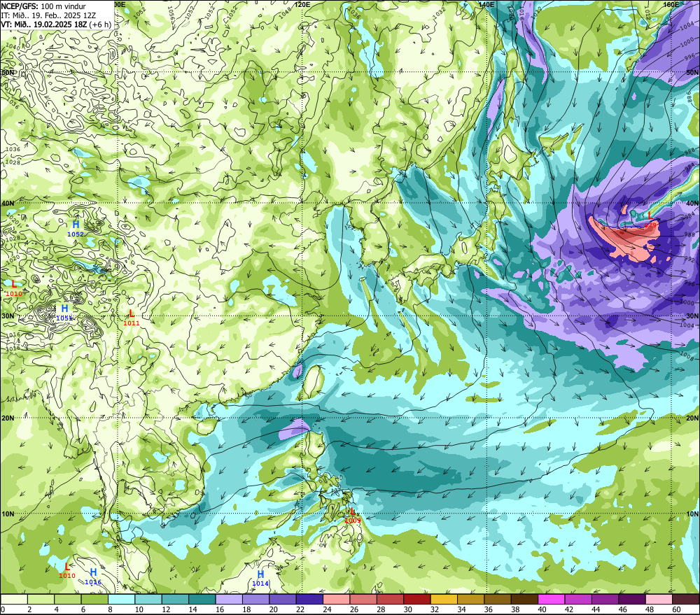The height and width of the screenshot is (615, 700).
Task: Click the 160E longitude label
Action: pos(671,4)
